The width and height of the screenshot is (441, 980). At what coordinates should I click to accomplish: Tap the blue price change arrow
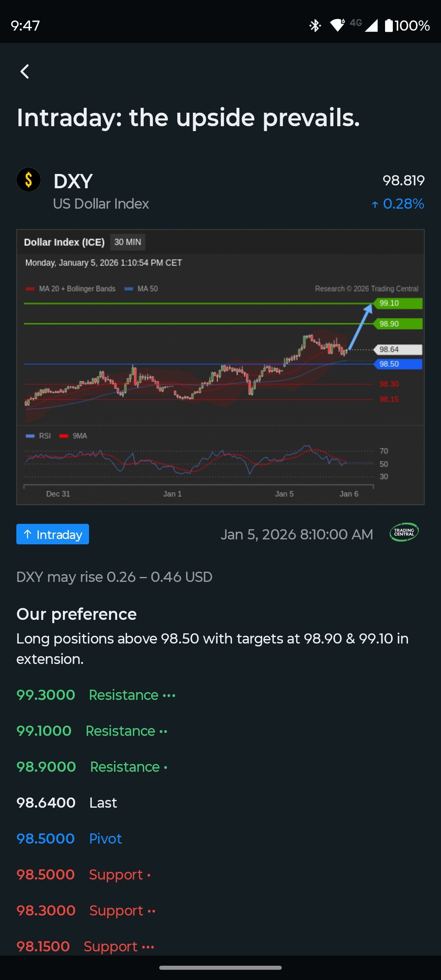click(x=375, y=205)
